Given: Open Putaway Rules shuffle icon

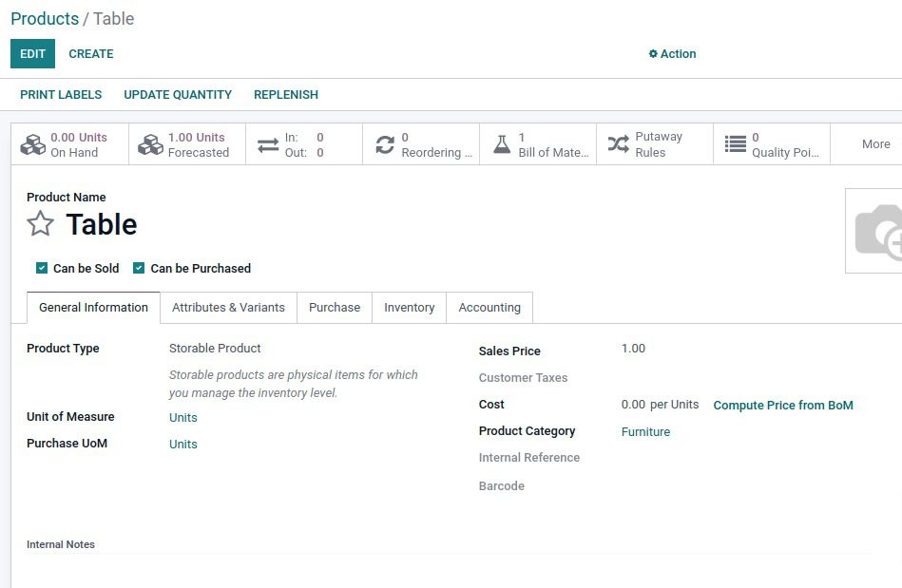Looking at the screenshot, I should (x=618, y=144).
